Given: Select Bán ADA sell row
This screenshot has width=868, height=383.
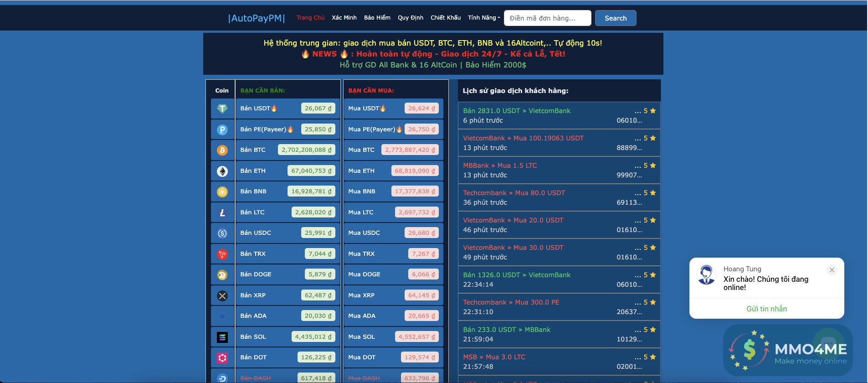Looking at the screenshot, I should (x=288, y=316).
